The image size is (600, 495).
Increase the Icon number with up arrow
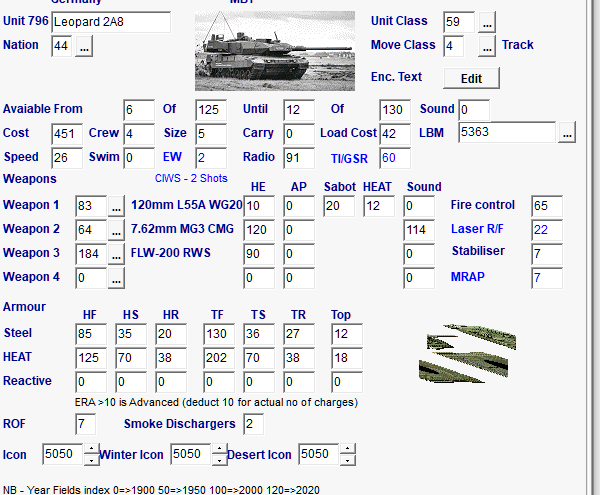(91, 449)
